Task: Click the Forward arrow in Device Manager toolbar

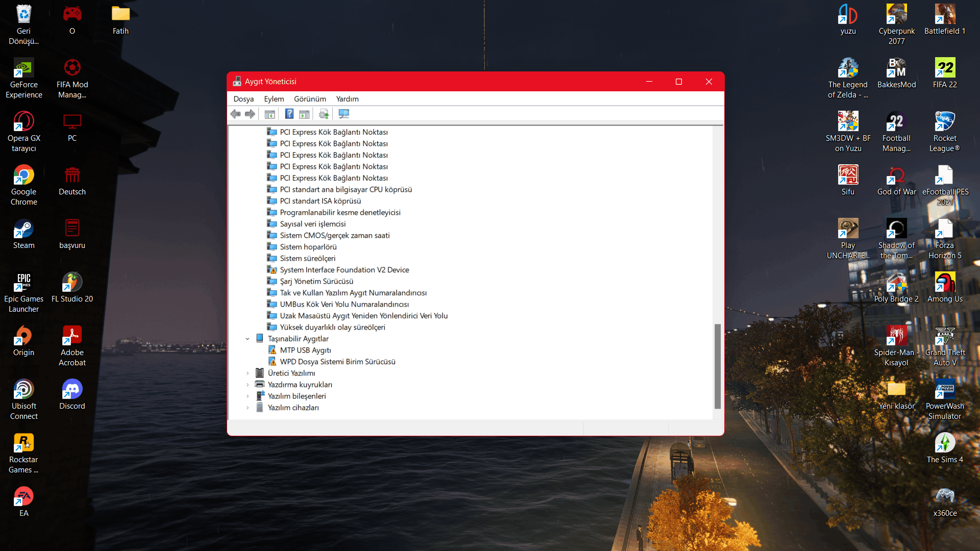Action: coord(250,114)
